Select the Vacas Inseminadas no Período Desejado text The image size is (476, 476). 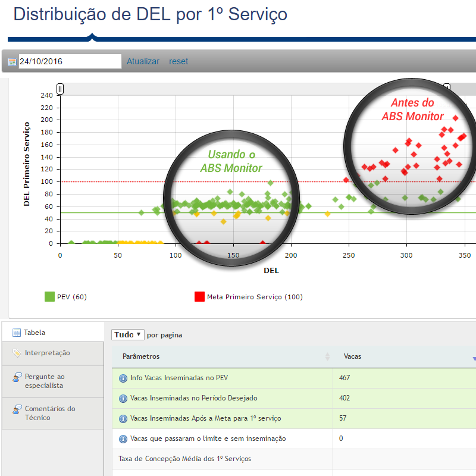click(x=194, y=398)
